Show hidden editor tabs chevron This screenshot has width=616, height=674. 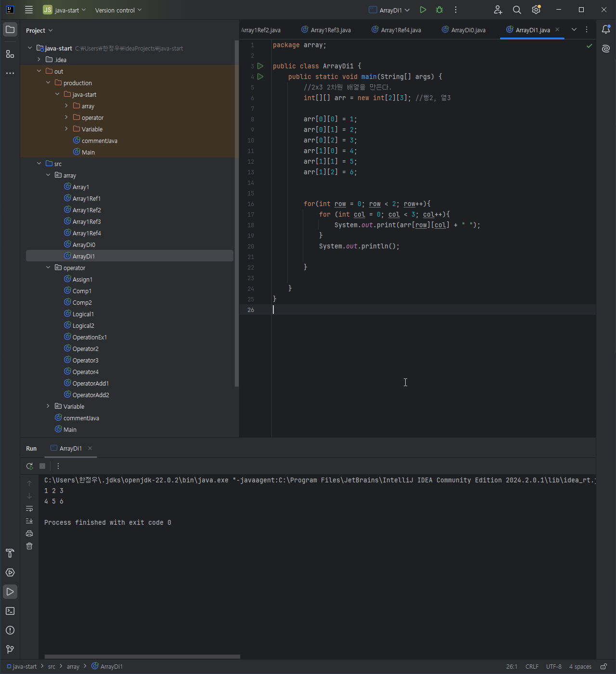click(574, 29)
